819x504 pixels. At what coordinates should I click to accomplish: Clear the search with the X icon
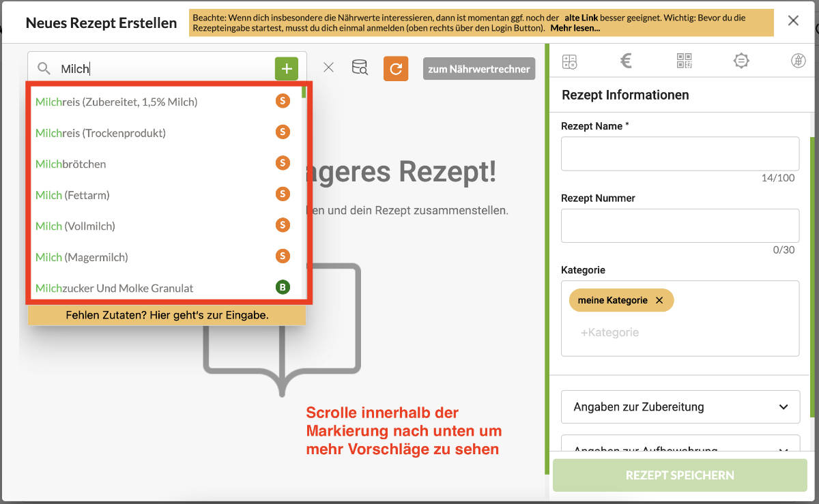click(x=328, y=68)
